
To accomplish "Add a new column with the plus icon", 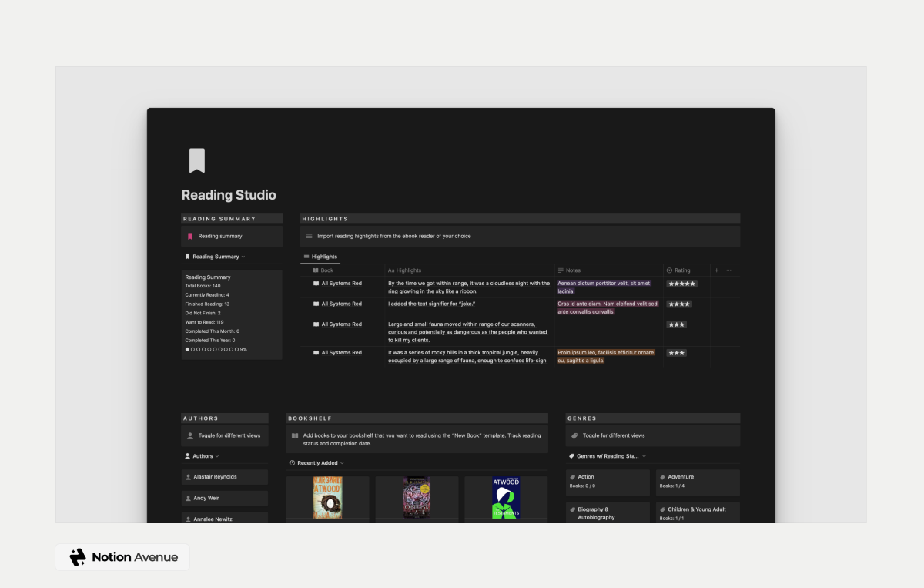I will click(x=716, y=270).
